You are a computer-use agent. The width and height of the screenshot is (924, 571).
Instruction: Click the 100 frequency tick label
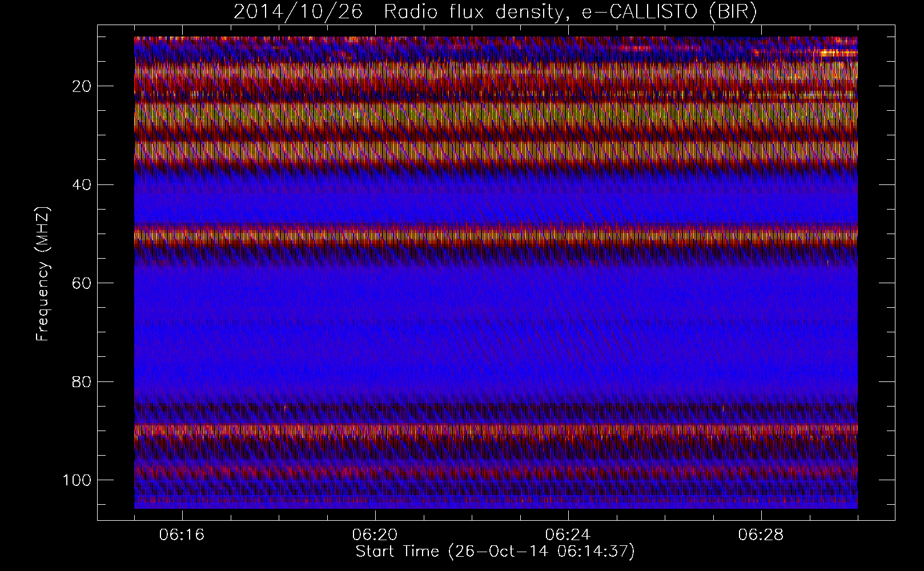tap(77, 480)
